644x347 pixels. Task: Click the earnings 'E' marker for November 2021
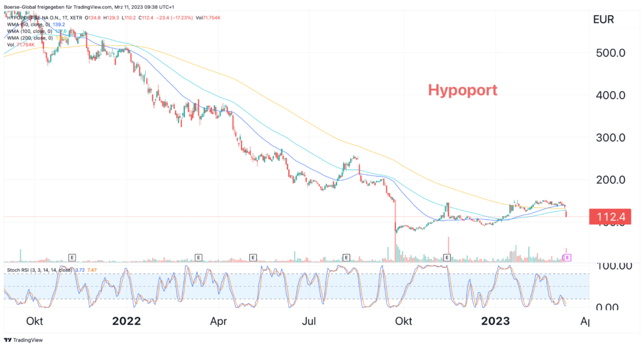pyautogui.click(x=72, y=258)
